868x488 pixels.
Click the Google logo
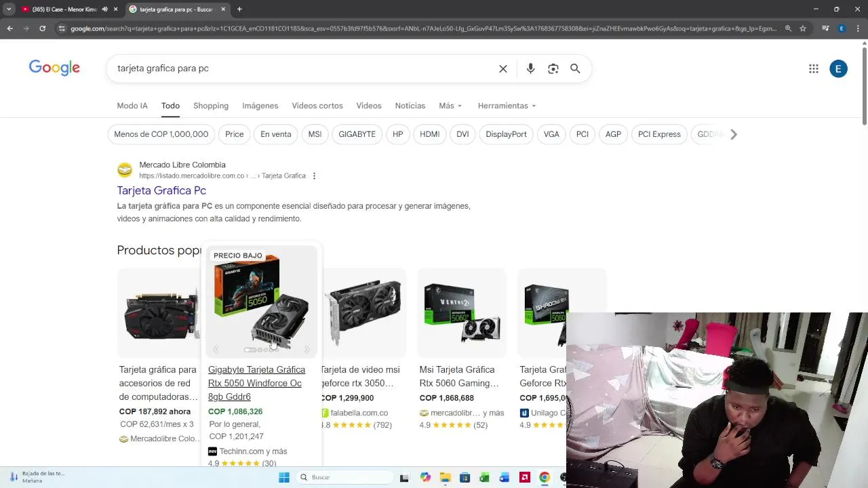54,68
